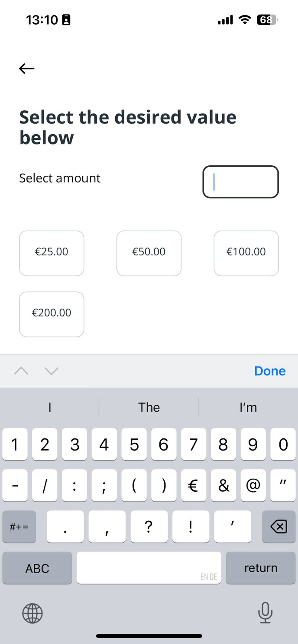Screen dimensions: 298x644
Task: Switch keyboard to ABC letters
Action: coord(37,568)
